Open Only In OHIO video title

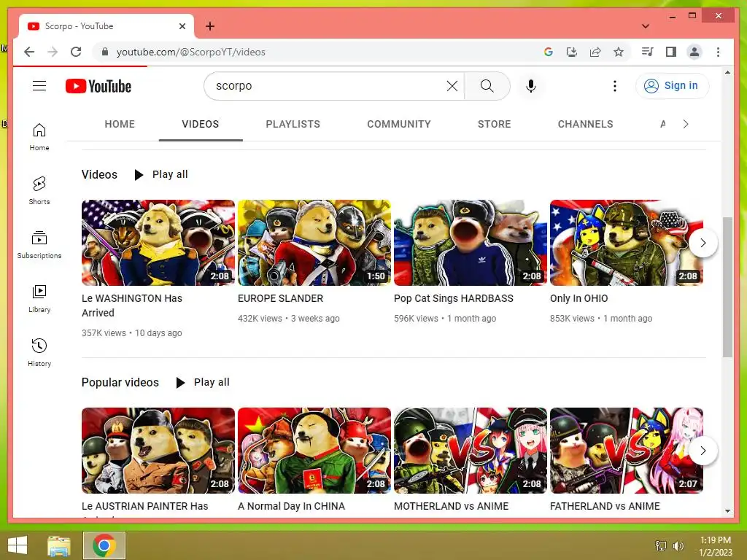coord(578,298)
